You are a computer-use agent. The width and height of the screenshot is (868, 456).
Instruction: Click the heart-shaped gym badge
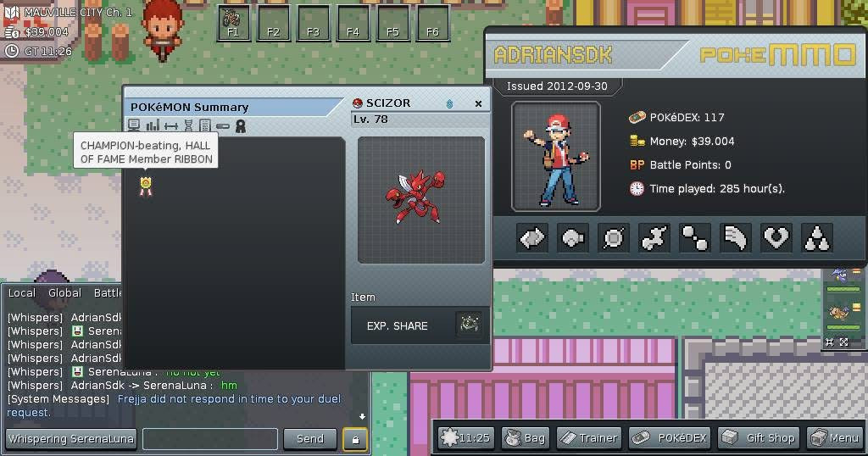776,238
